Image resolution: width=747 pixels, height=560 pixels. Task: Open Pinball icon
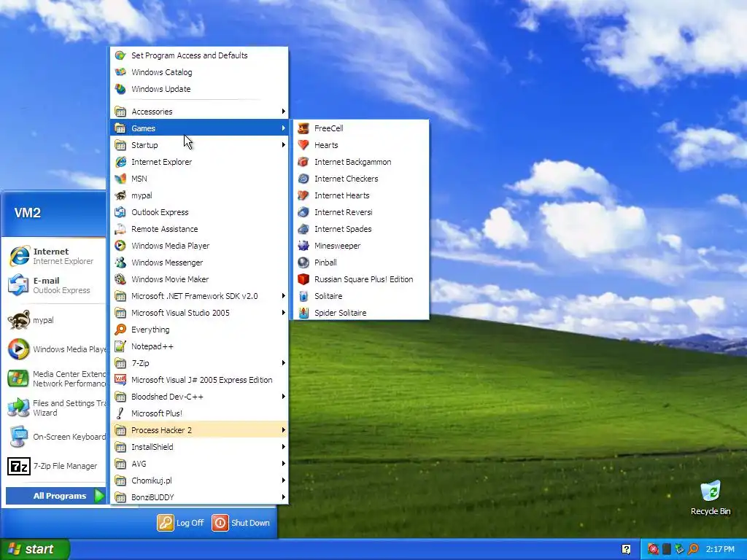pyautogui.click(x=303, y=262)
